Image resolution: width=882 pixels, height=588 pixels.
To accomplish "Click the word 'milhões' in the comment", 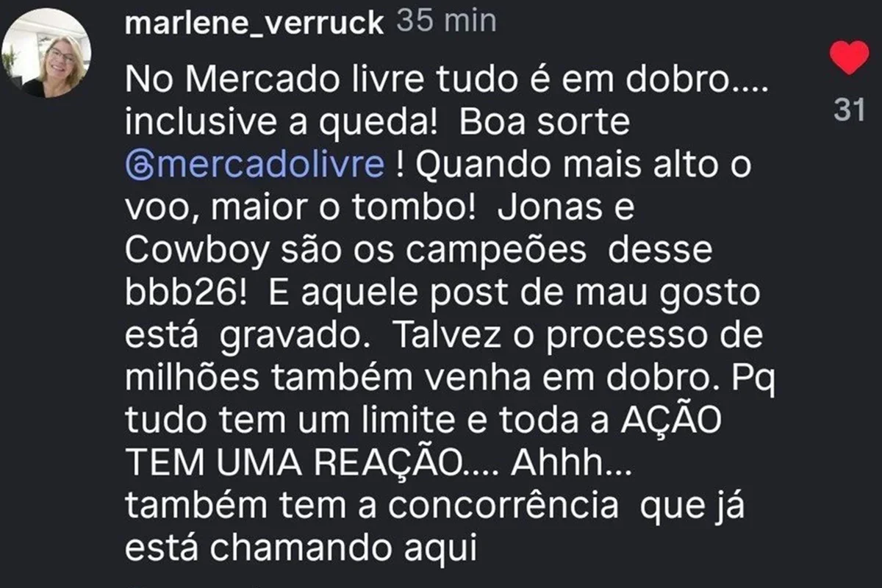I will (192, 377).
